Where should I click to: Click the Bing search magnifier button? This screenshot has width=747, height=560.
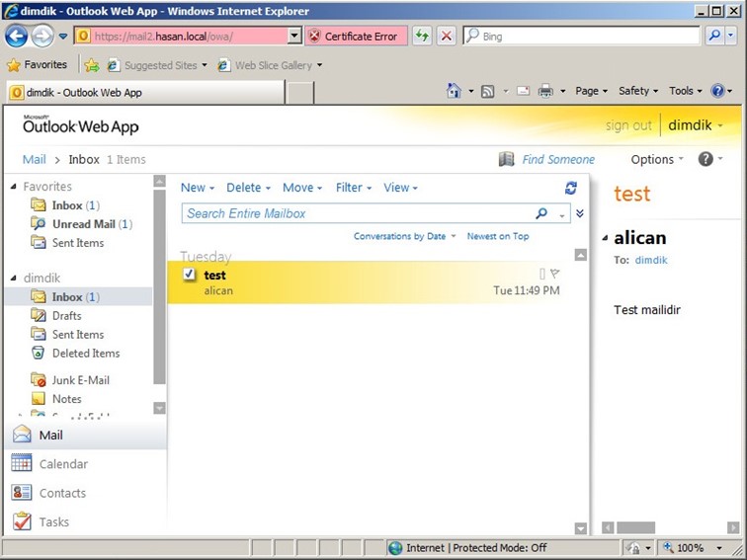click(x=714, y=36)
